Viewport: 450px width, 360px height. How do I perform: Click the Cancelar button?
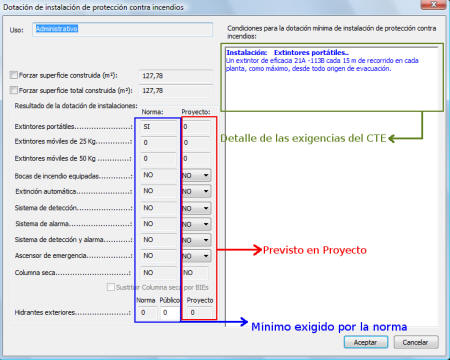416,342
